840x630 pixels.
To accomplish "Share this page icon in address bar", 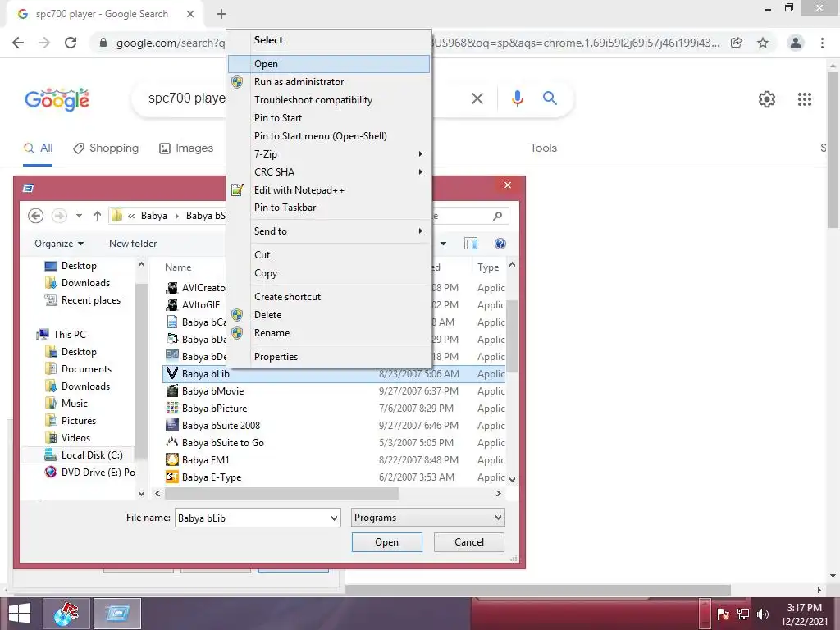I will 737,43.
